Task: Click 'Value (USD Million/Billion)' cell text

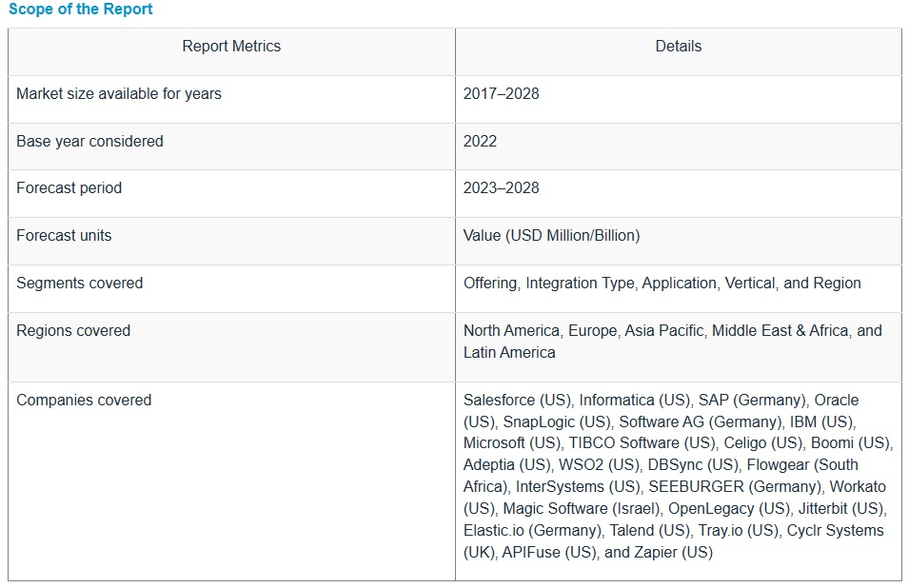Action: point(551,235)
